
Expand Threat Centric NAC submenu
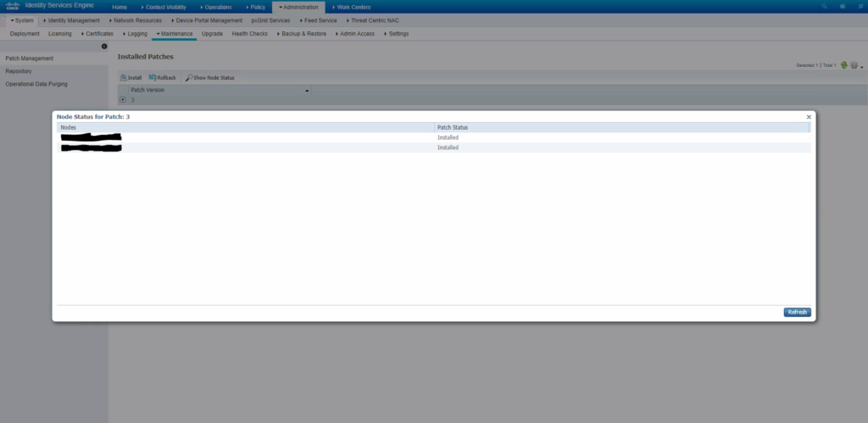pyautogui.click(x=371, y=20)
